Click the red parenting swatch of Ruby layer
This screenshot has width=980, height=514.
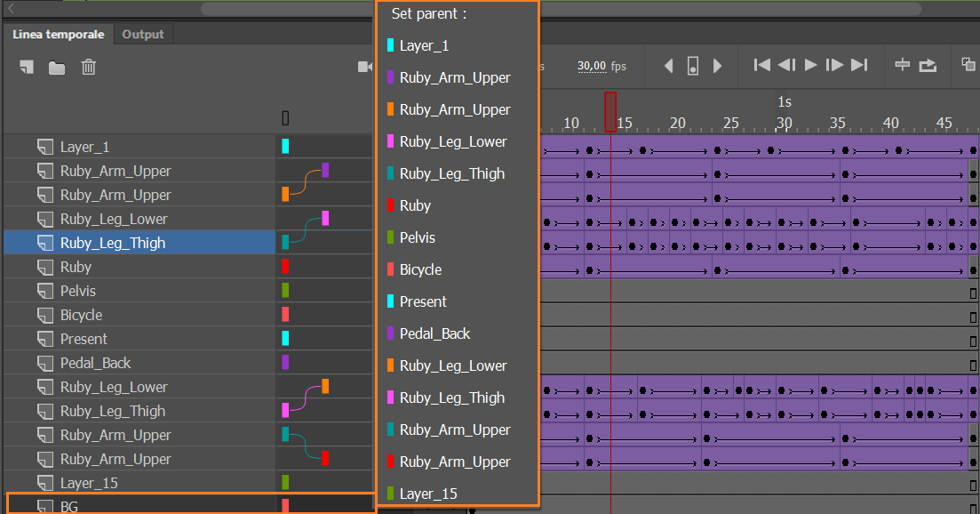(x=285, y=267)
